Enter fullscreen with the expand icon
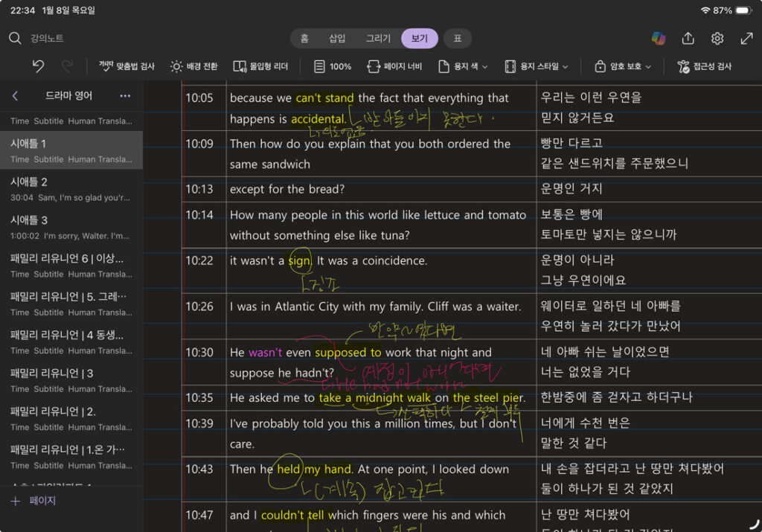This screenshot has width=762, height=532. click(746, 39)
